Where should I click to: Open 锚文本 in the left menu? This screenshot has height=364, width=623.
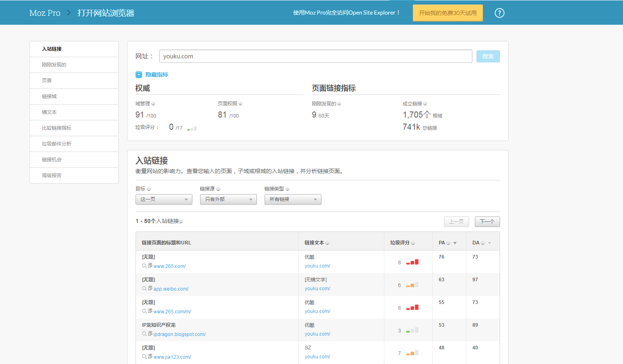[x=49, y=112]
